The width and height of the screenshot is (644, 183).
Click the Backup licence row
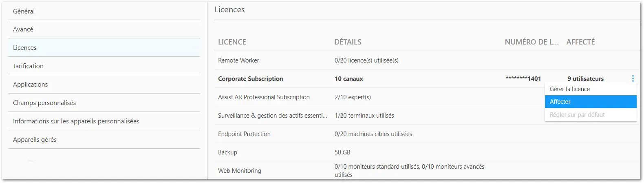pyautogui.click(x=427, y=152)
